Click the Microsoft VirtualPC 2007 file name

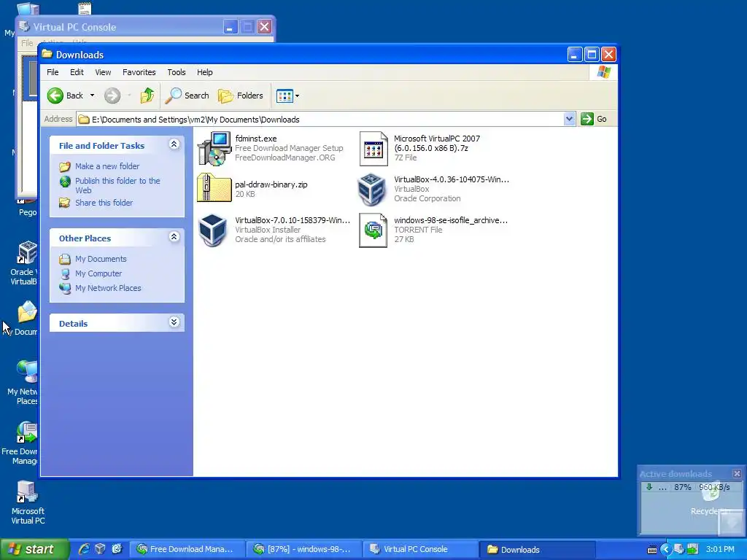[x=437, y=144]
